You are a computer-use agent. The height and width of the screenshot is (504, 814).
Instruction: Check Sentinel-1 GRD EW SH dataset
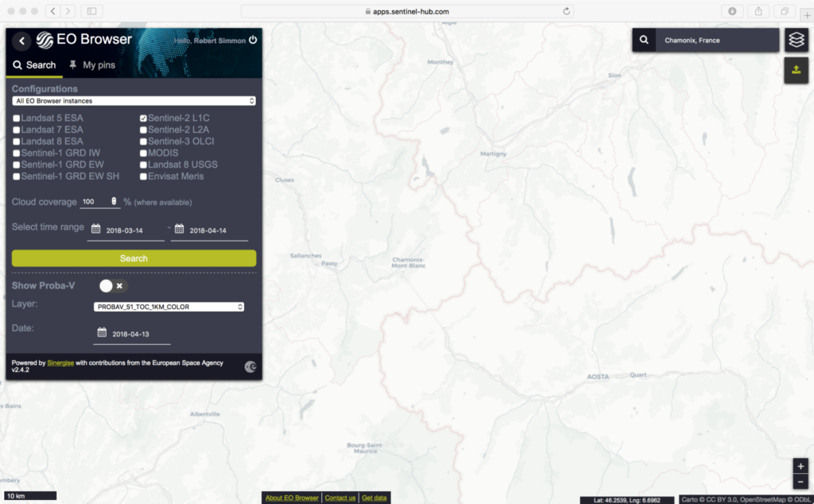click(16, 176)
